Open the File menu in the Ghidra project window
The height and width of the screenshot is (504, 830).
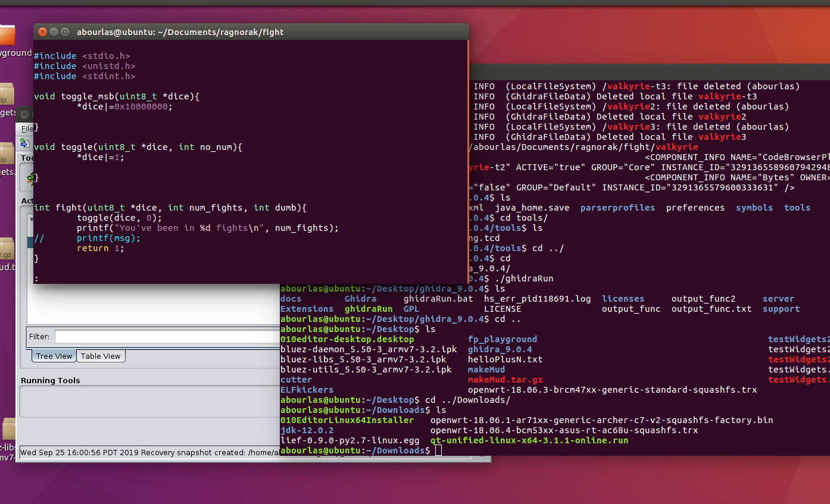coord(26,129)
